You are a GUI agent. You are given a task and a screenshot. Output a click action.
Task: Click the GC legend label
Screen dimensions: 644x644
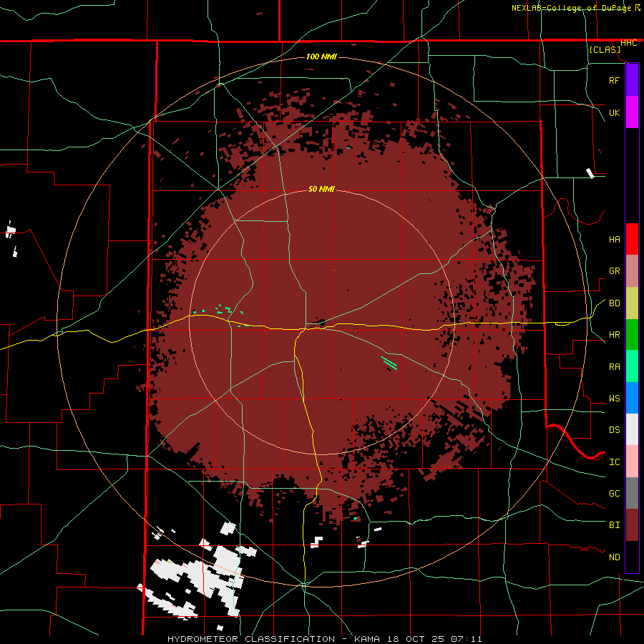[614, 494]
